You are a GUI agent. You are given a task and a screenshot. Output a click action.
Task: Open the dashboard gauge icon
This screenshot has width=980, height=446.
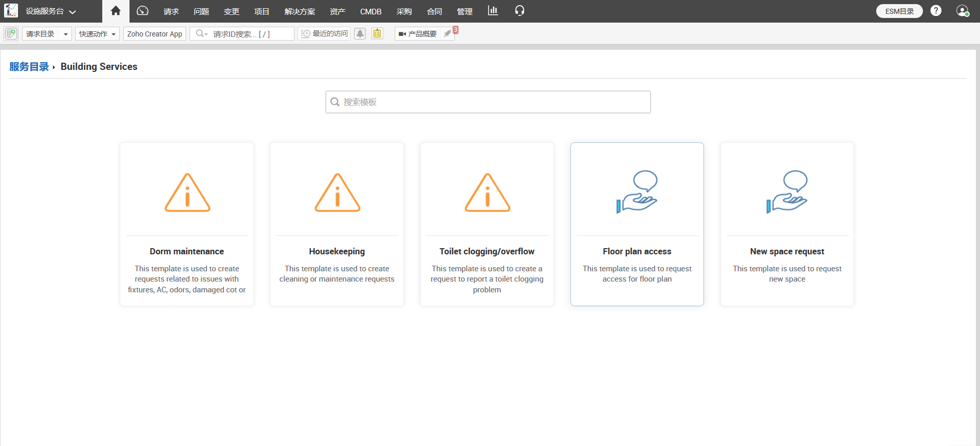click(142, 11)
